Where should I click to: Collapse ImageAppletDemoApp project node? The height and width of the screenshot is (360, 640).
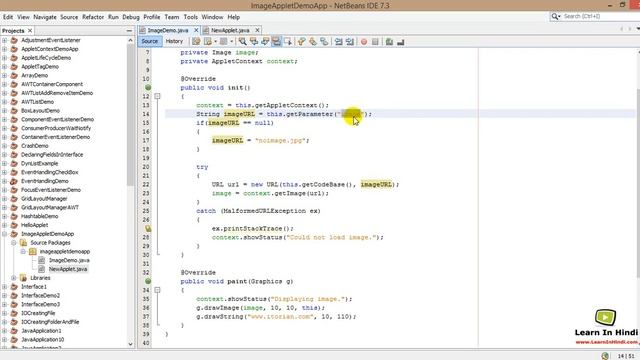click(4, 234)
